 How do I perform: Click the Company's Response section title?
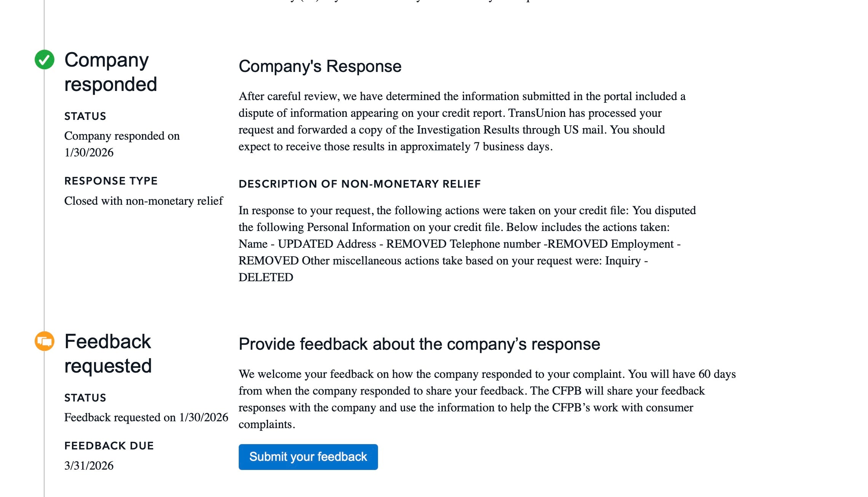pos(320,66)
